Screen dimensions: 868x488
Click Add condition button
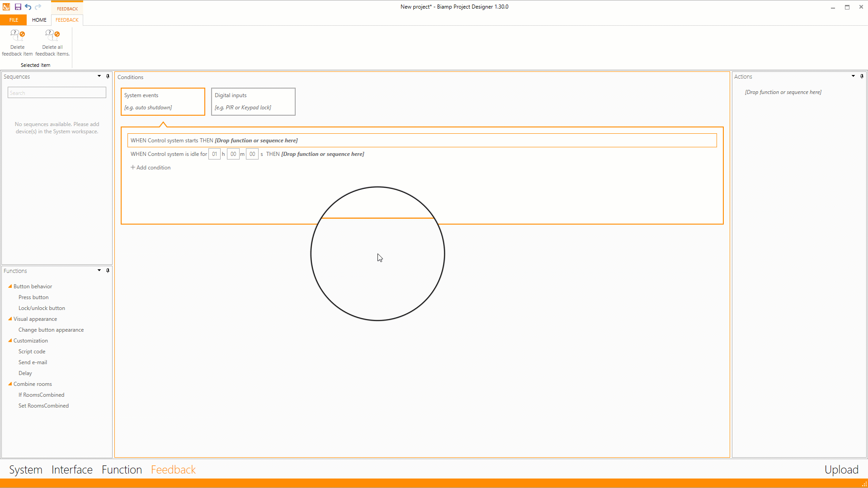pos(150,168)
